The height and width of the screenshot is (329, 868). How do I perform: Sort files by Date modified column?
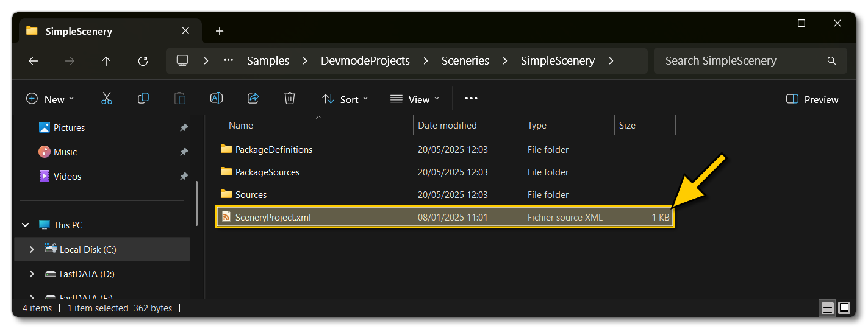447,126
